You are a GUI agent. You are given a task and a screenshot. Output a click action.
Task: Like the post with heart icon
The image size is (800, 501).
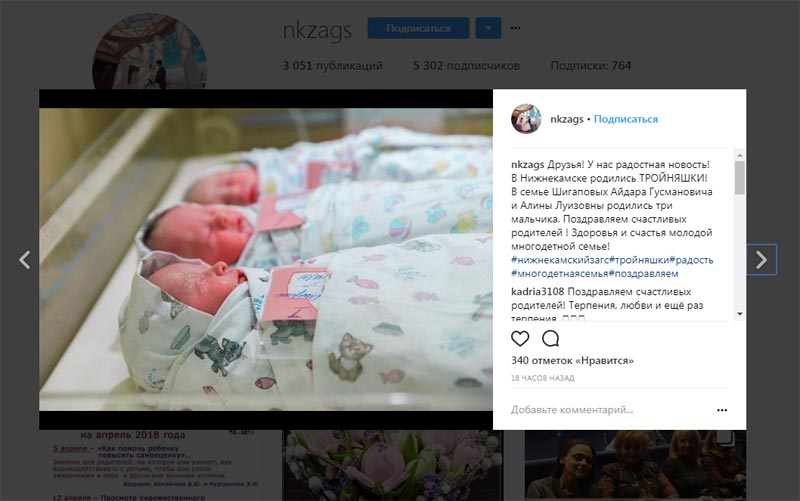coord(520,338)
